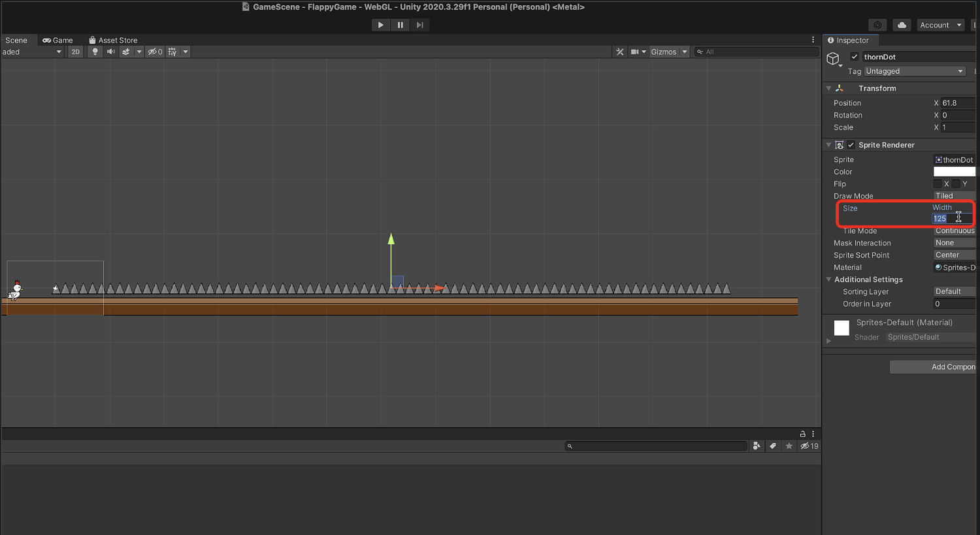
Task: Click the blue XY-plane move handle
Action: point(398,282)
